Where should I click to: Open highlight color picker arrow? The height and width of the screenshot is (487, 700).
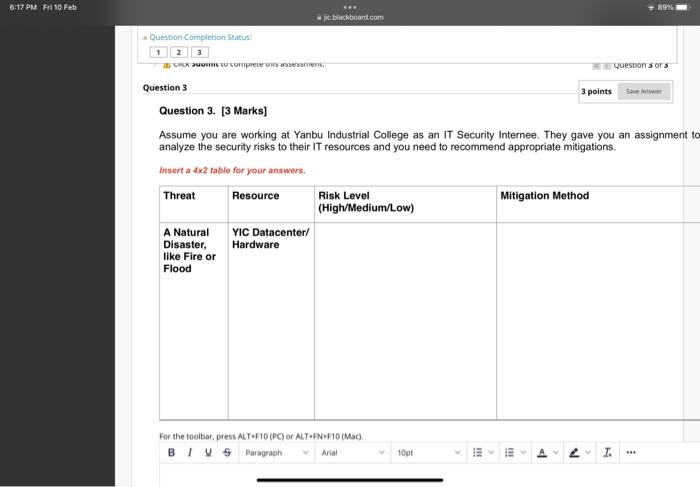pyautogui.click(x=588, y=452)
